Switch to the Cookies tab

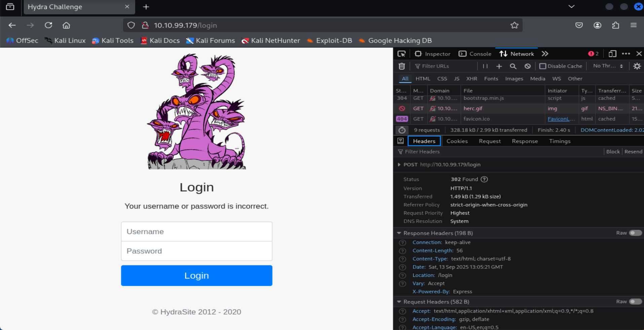pos(457,141)
